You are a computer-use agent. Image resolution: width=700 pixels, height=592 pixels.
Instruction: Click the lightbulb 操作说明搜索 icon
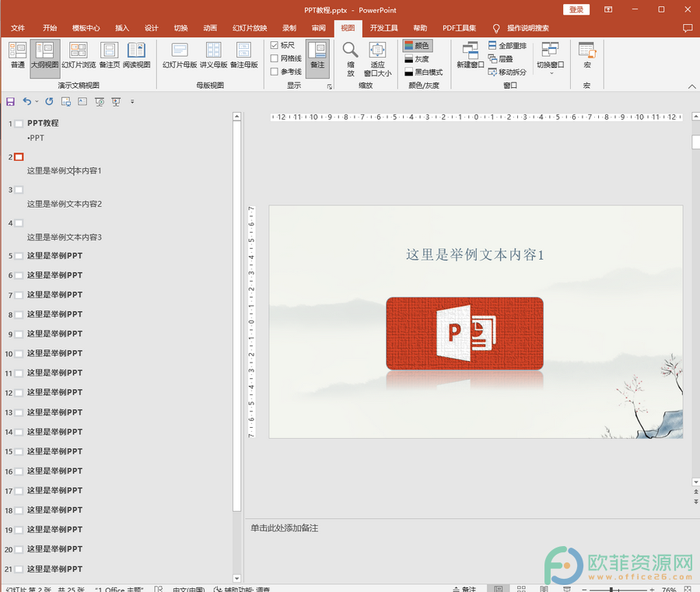496,29
